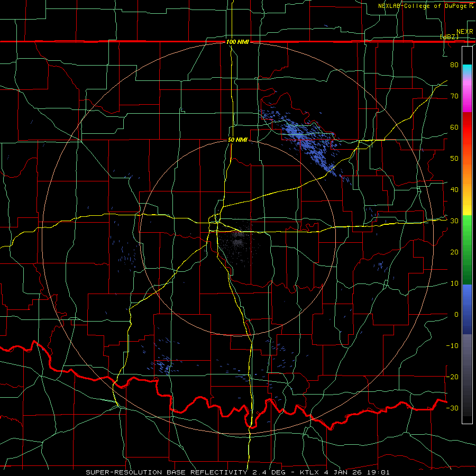Image resolution: width=476 pixels, height=476 pixels.
Task: Click the green segment of the reflectivity color bar
Action: coord(467,250)
